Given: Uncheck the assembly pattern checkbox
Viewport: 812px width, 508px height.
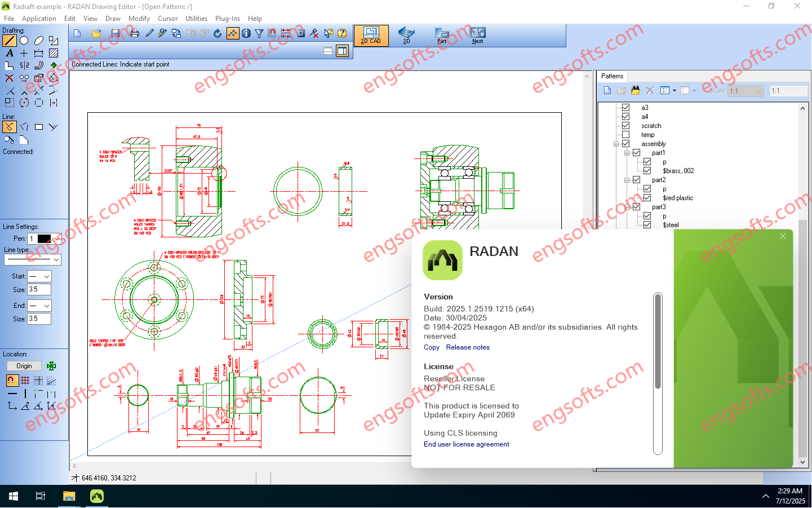Looking at the screenshot, I should coord(625,144).
